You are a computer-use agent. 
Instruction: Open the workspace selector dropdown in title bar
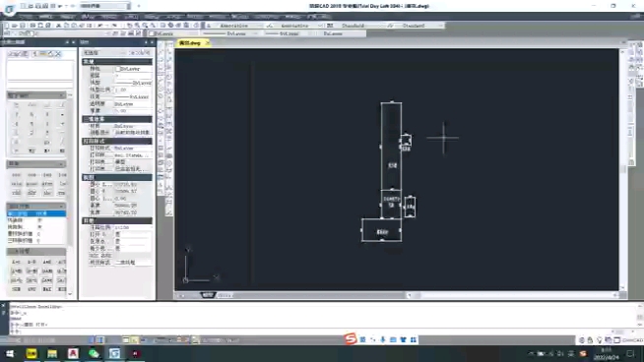105,6
